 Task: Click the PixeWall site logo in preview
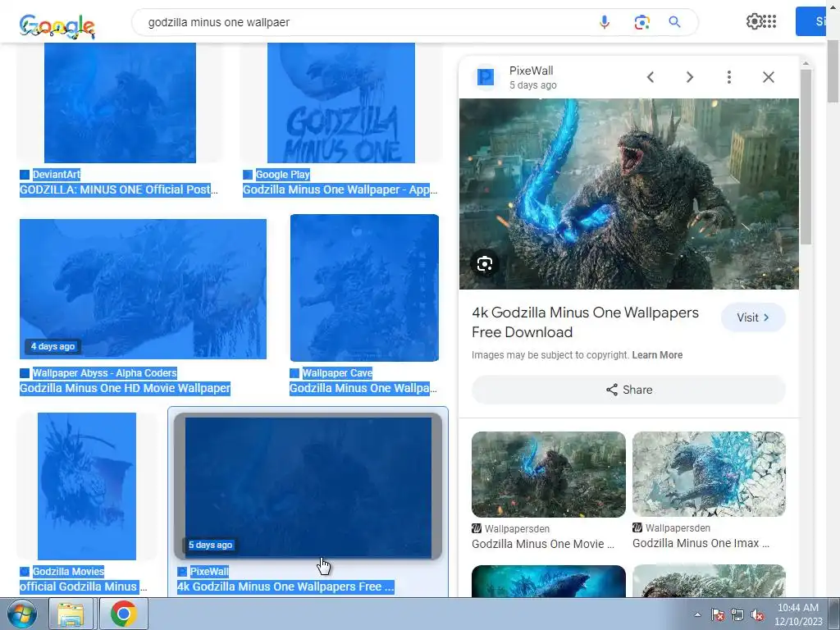486,77
